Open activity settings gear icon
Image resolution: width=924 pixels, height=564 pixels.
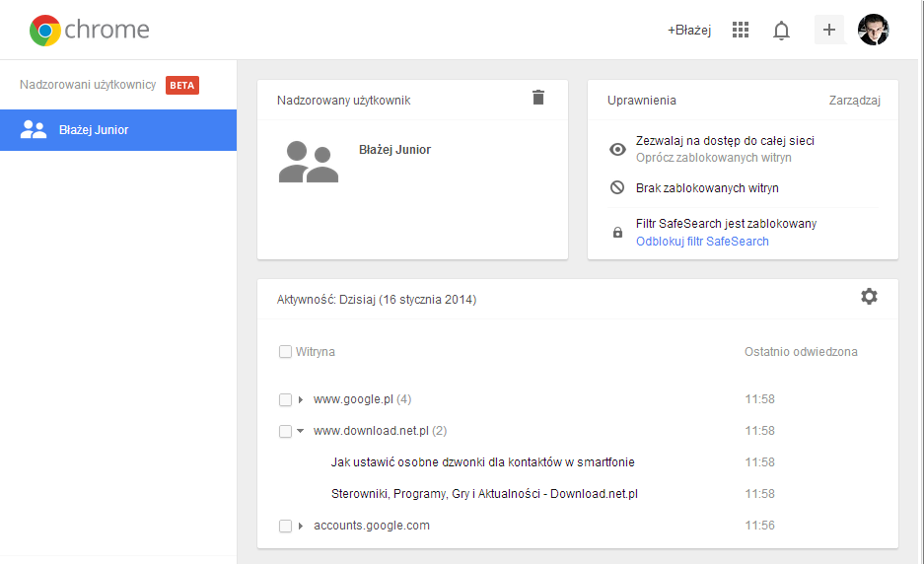[x=869, y=296]
